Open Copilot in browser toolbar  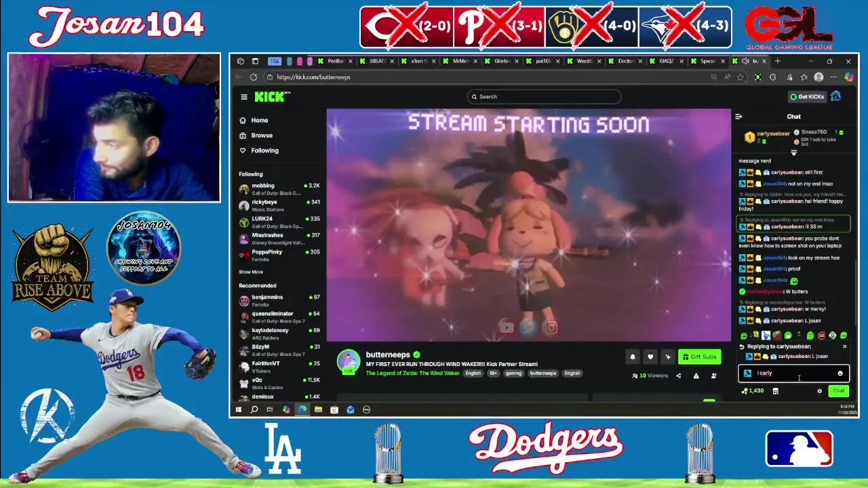848,77
